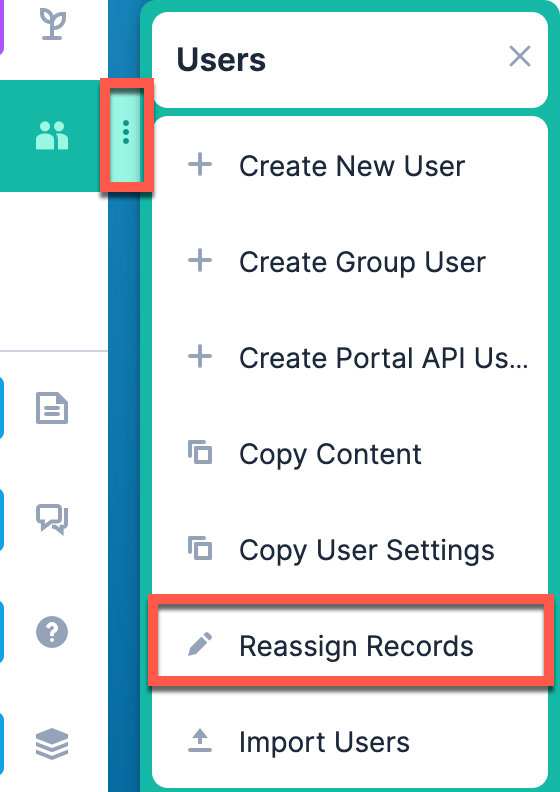Click the pencil icon next to Reassign Records
Screen dimensions: 560x792
[x=200, y=645]
